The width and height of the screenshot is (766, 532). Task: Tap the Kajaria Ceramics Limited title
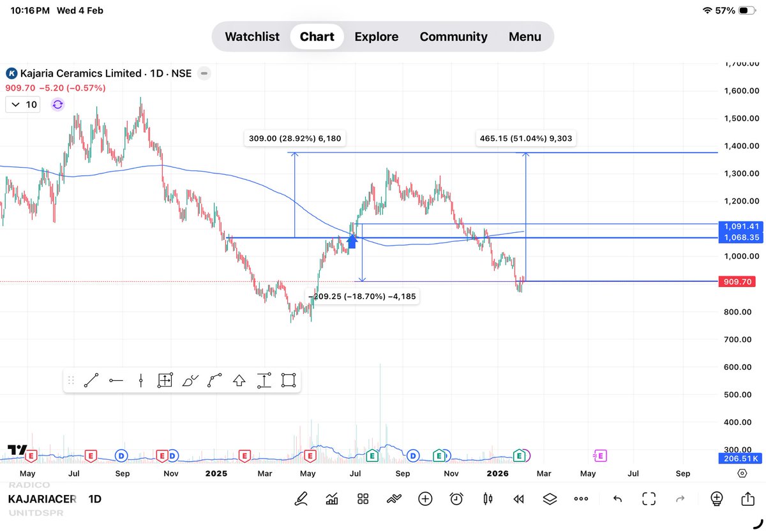click(81, 73)
